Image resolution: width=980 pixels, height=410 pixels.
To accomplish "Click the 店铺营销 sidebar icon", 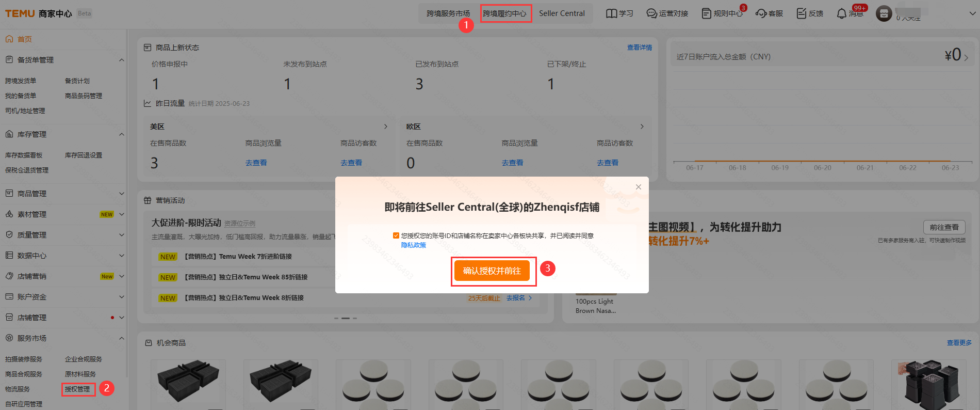I will point(9,276).
